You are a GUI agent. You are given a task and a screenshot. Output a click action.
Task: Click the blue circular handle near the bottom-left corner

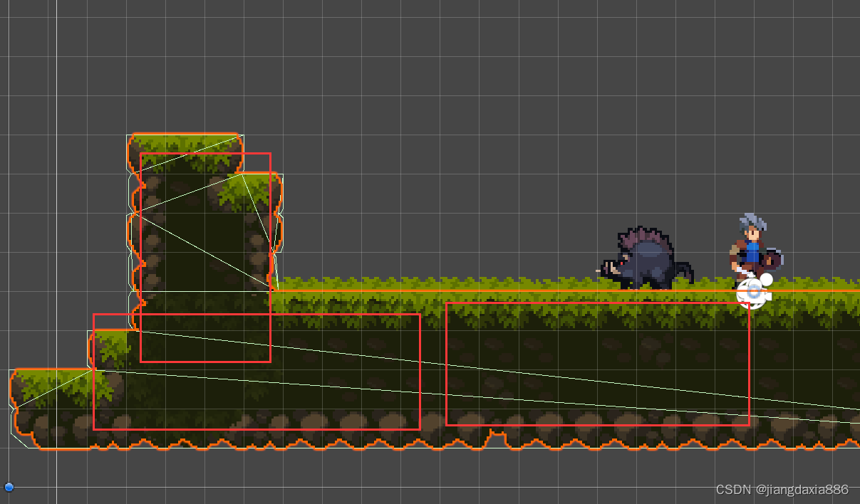click(9, 488)
